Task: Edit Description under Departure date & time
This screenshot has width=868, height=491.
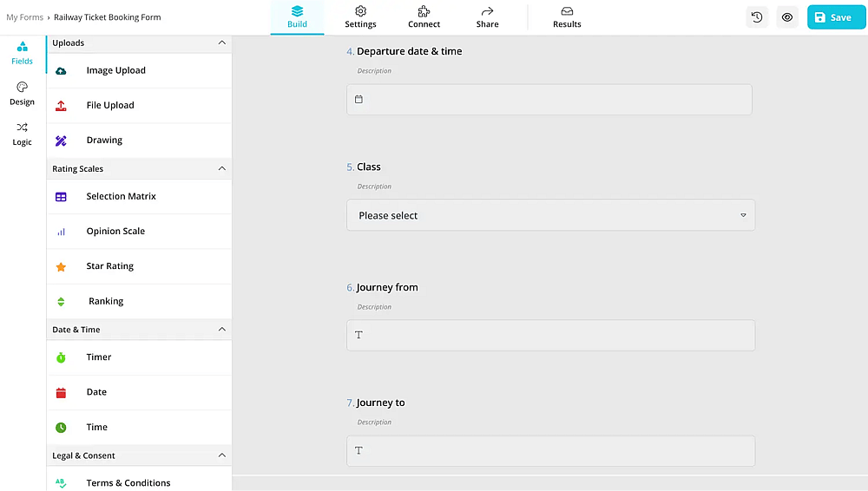Action: (x=374, y=71)
